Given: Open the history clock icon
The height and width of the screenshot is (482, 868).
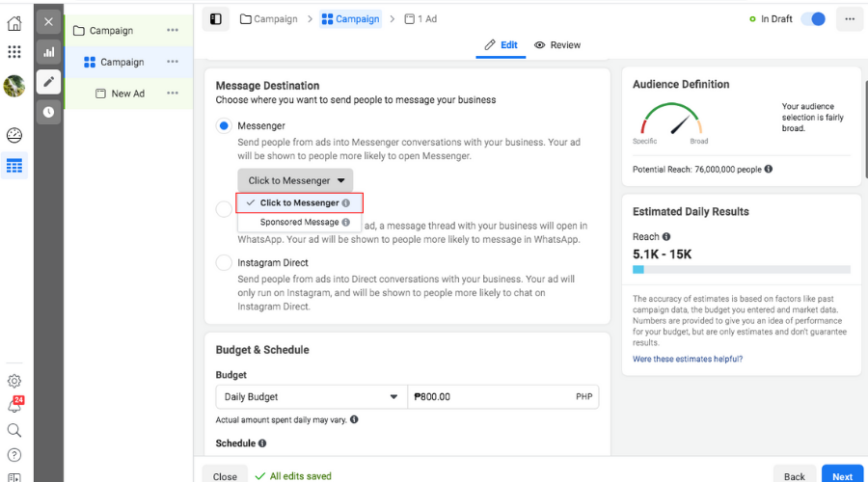Looking at the screenshot, I should (x=49, y=113).
